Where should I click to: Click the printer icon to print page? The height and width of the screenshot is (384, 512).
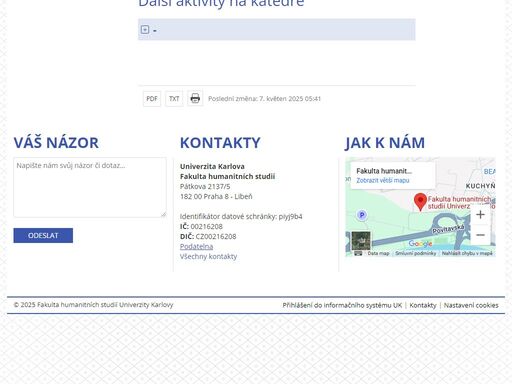pos(195,98)
